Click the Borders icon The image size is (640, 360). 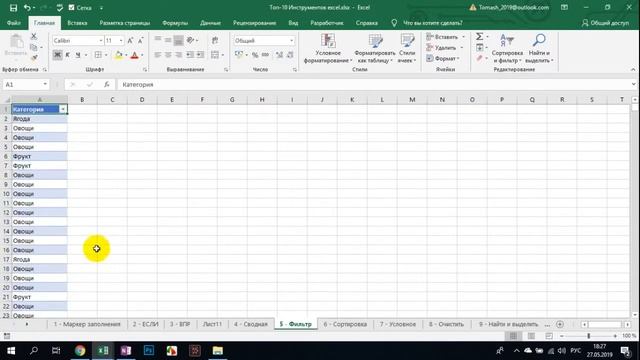click(x=98, y=55)
